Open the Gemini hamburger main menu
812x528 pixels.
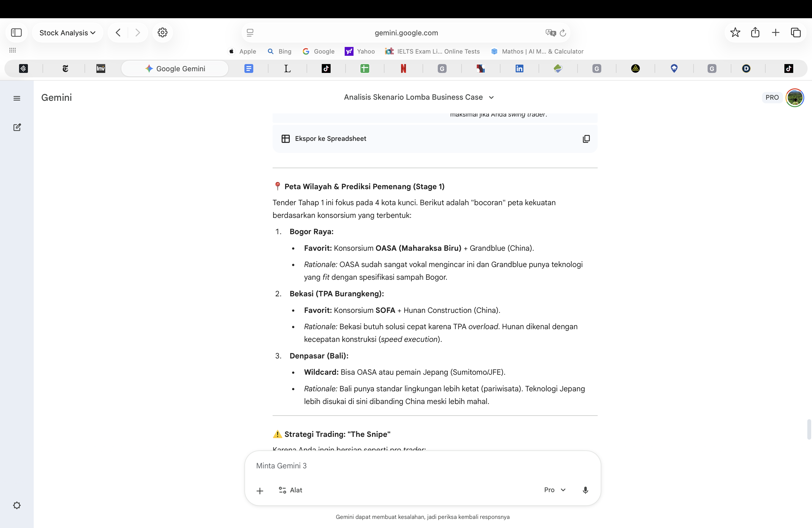(x=17, y=98)
